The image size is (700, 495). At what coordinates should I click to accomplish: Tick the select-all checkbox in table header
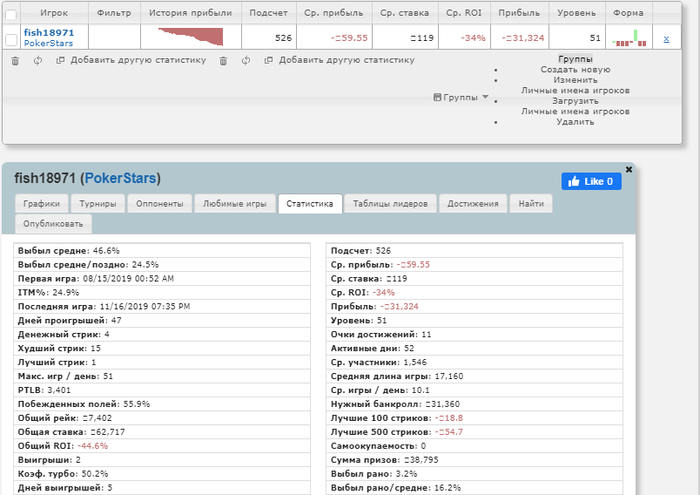point(11,14)
